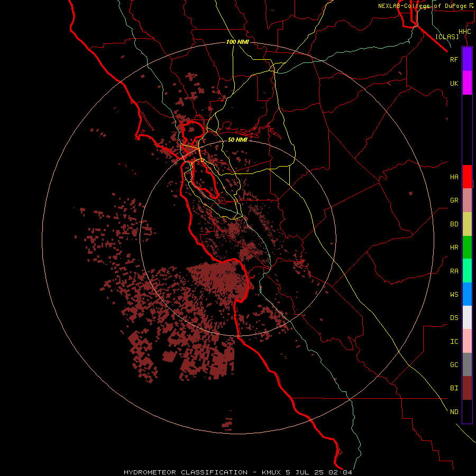The width and height of the screenshot is (476, 476).
Task: Click the BD yellow legend swatch
Action: pyautogui.click(x=467, y=224)
